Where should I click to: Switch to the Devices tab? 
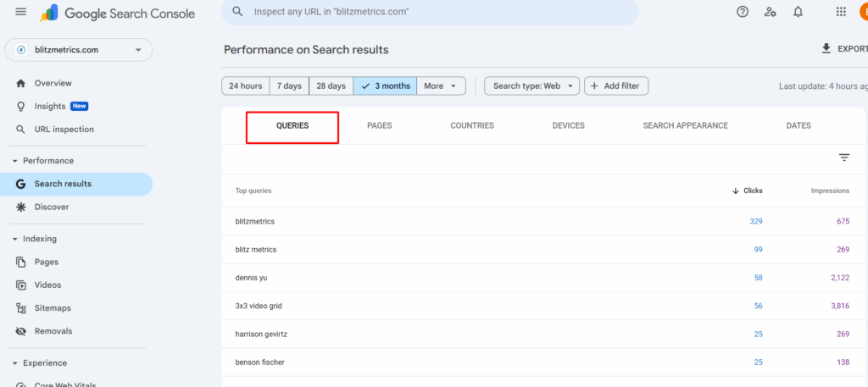coord(569,126)
